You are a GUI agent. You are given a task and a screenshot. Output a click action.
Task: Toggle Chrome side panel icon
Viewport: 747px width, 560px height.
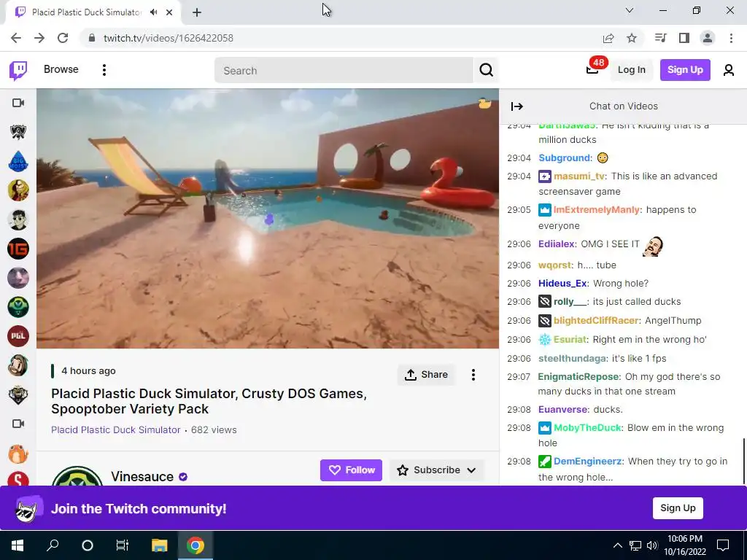(684, 38)
